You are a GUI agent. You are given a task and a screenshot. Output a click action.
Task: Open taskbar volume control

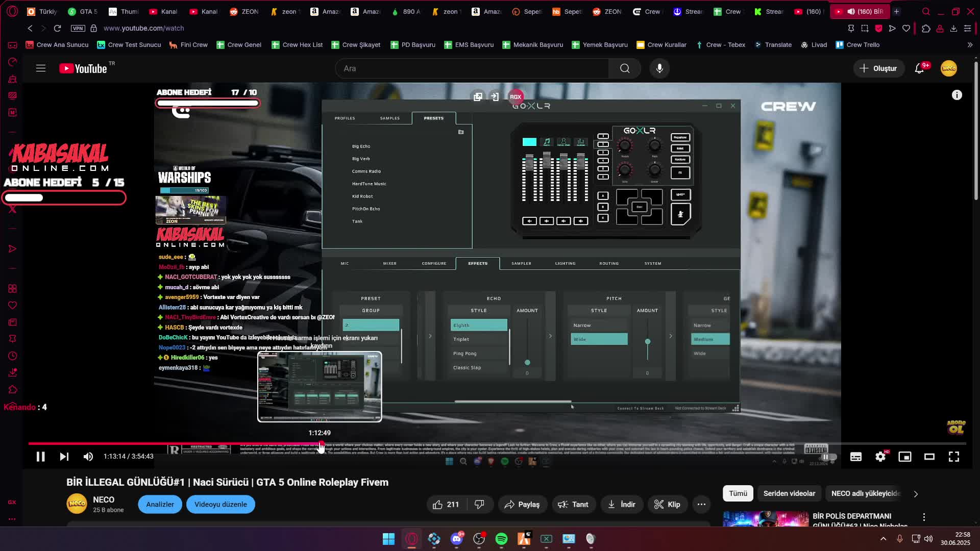point(928,539)
